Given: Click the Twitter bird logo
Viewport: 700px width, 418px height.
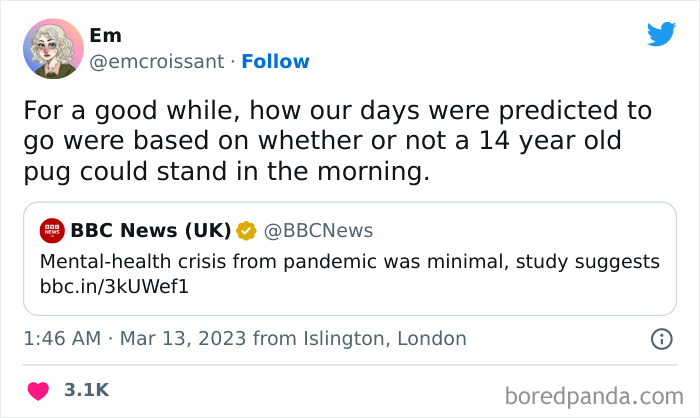Looking at the screenshot, I should click(661, 34).
